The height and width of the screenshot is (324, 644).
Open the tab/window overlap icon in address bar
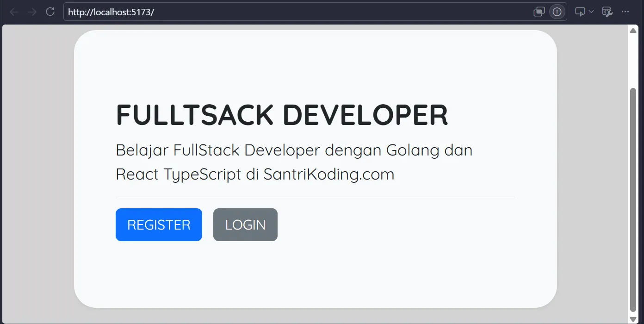click(539, 12)
